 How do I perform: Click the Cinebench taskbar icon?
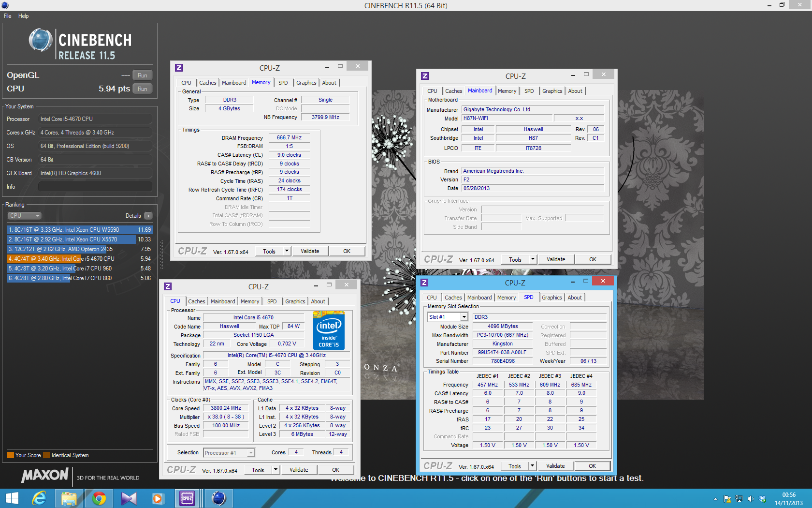(219, 498)
